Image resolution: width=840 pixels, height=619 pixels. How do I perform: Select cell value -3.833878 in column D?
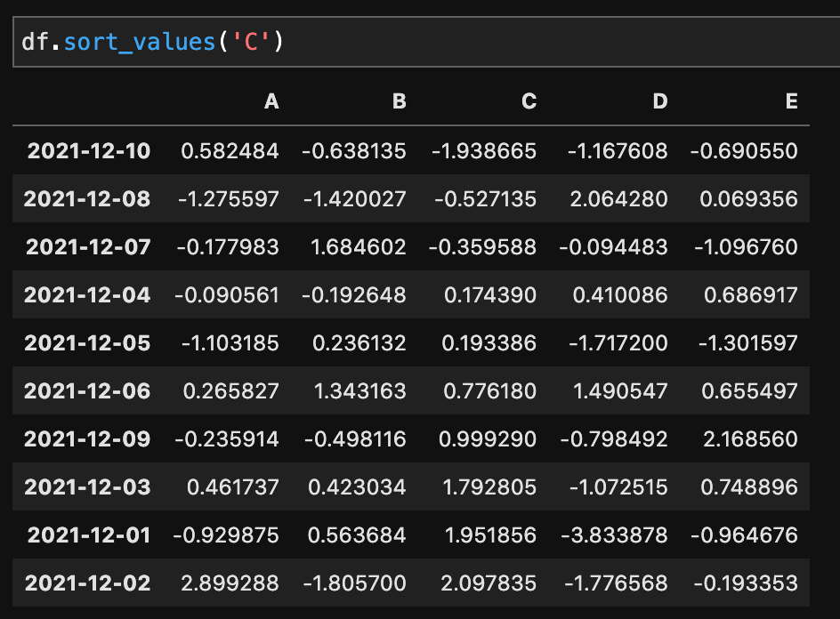(x=615, y=535)
